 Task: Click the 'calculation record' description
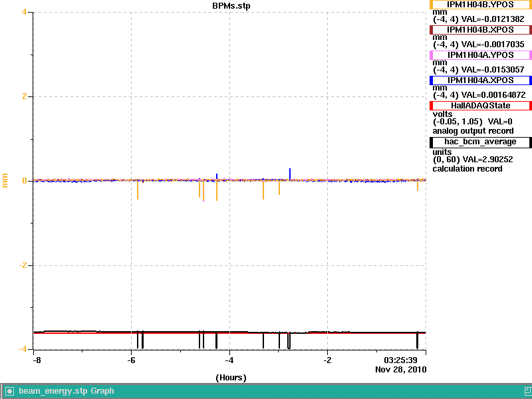[467, 169]
